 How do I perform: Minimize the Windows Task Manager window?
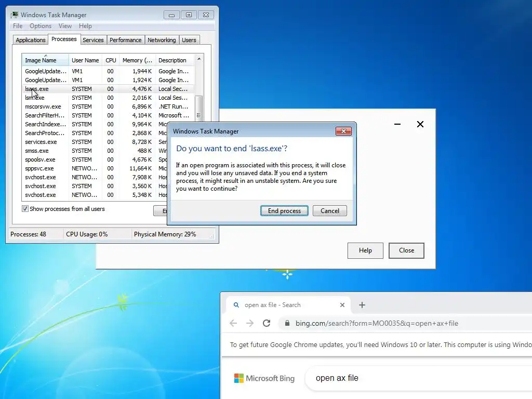[x=171, y=15]
